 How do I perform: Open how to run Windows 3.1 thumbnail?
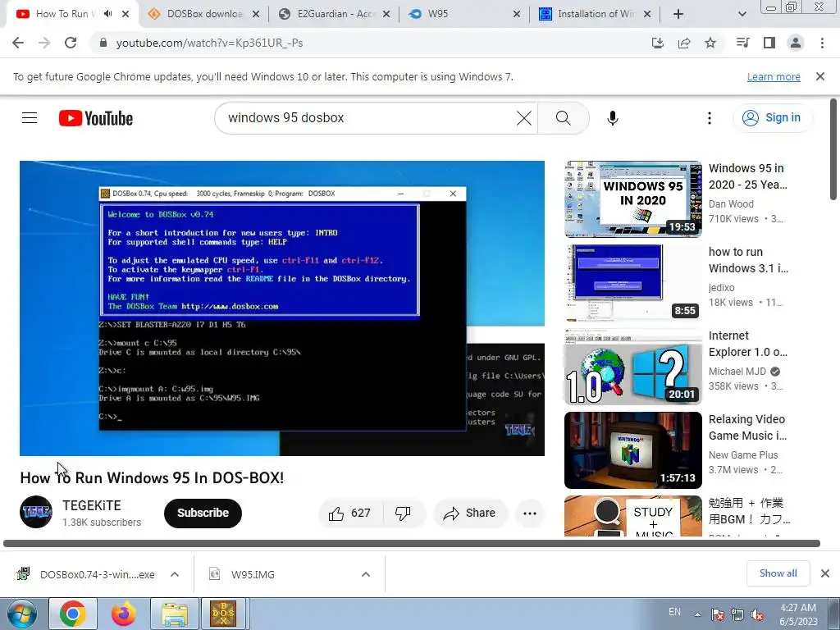pyautogui.click(x=633, y=282)
